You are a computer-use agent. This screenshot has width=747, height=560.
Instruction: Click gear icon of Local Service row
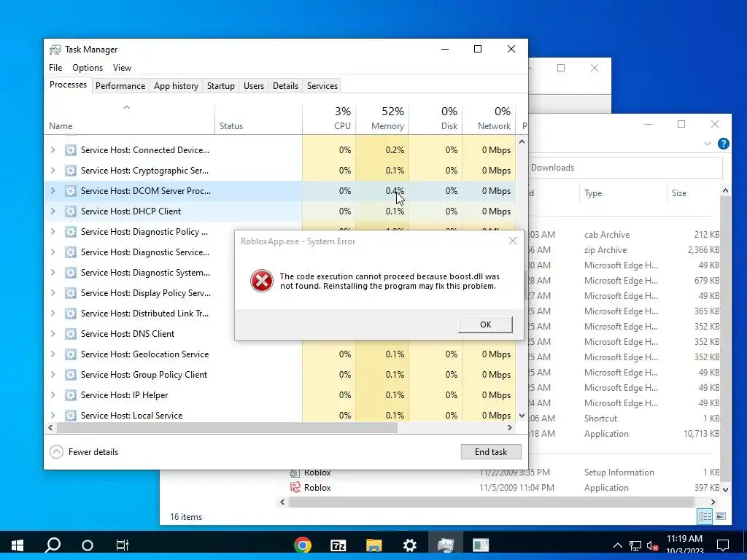click(x=71, y=415)
